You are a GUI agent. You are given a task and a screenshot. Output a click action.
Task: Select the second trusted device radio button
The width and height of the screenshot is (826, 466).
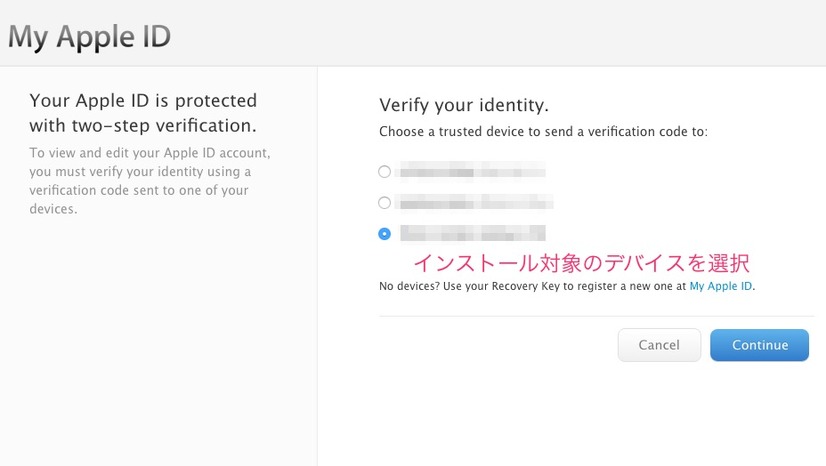385,203
